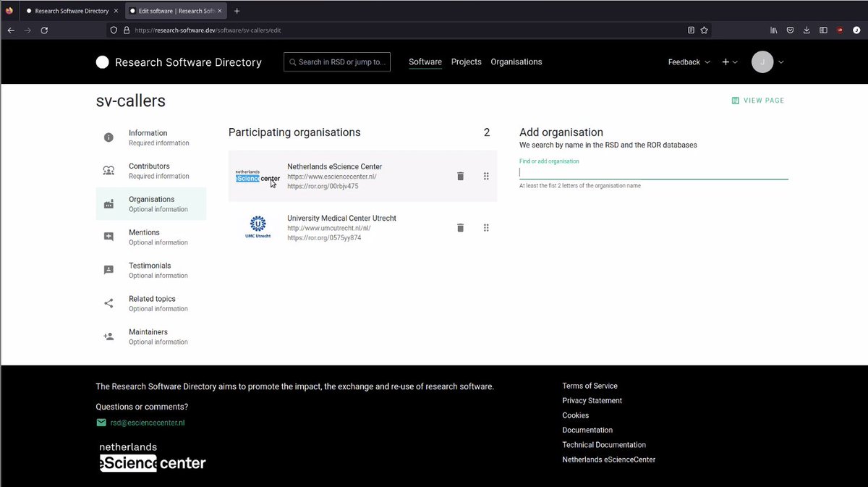The width and height of the screenshot is (868, 487).
Task: Click the Research Software Directory header title
Action: (188, 62)
